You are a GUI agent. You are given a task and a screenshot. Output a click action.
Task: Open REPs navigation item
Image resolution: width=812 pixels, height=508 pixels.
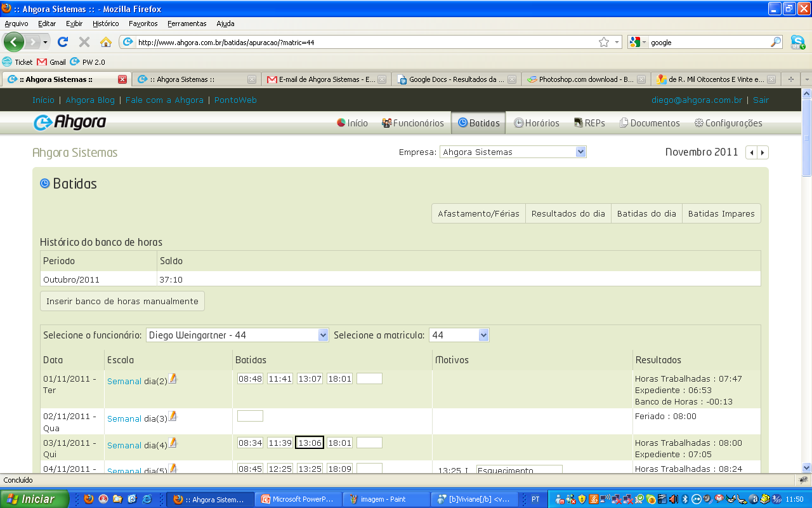click(x=589, y=123)
